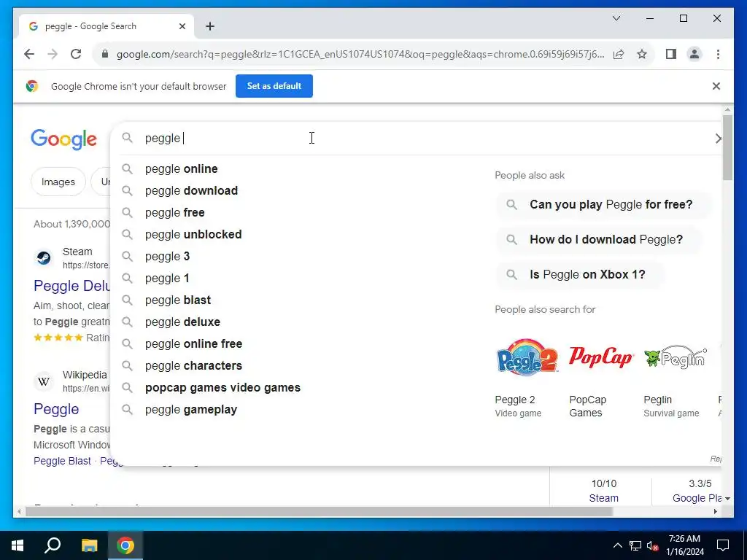Click in the peggle search input field

[x=419, y=139]
